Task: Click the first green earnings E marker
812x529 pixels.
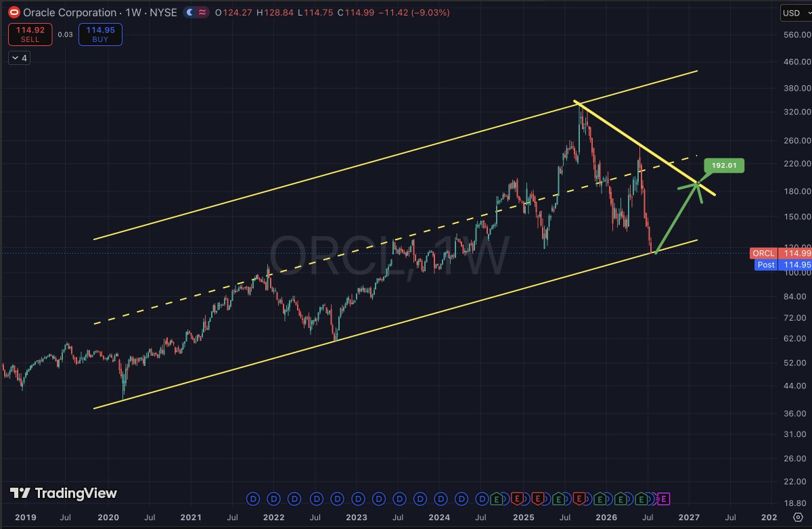Action: coord(497,499)
